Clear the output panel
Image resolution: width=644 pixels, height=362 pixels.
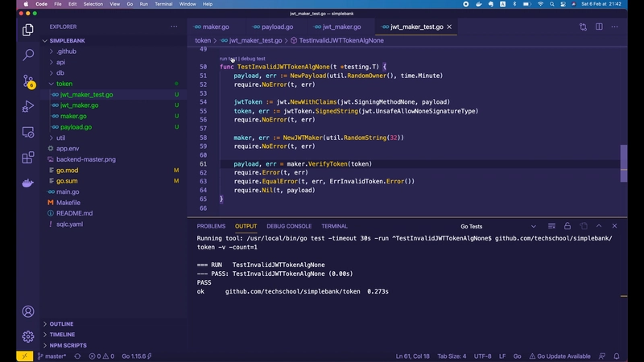pyautogui.click(x=551, y=226)
